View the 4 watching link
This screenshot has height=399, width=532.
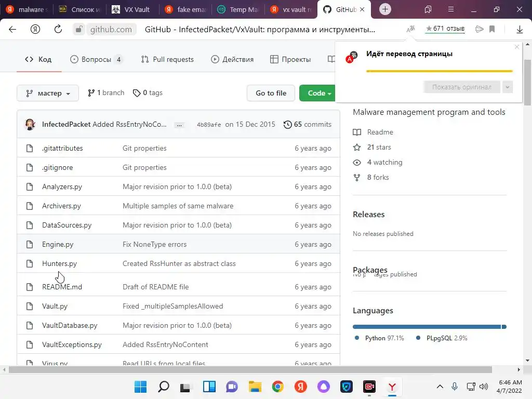(x=378, y=162)
